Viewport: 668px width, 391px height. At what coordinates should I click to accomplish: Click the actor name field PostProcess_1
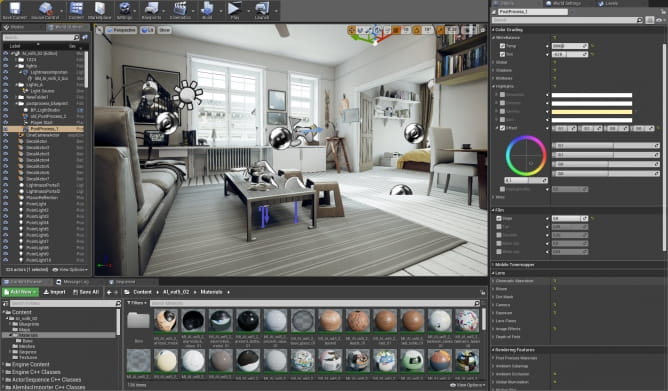pos(533,12)
